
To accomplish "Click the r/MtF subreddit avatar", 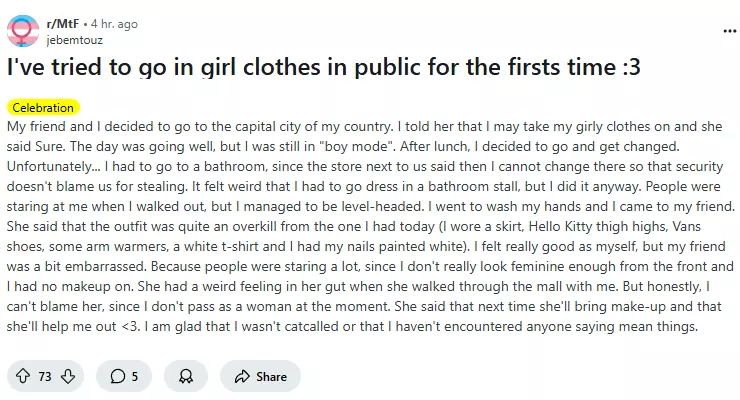I will coord(22,31).
